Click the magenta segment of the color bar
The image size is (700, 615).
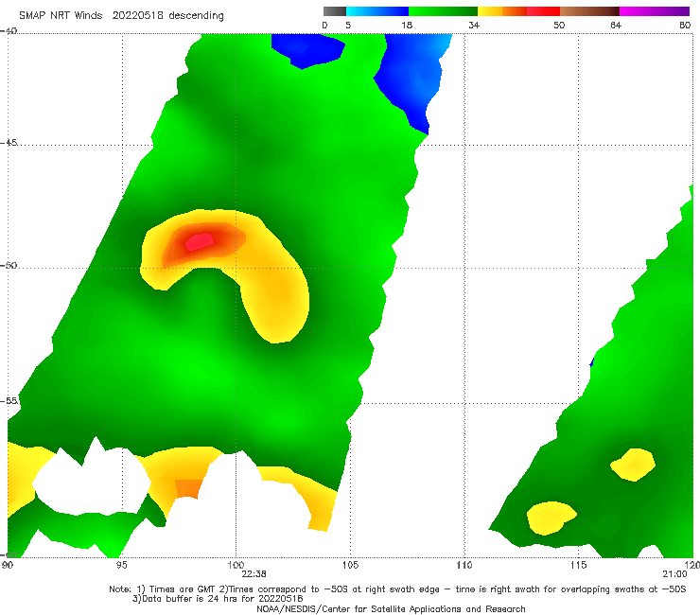pyautogui.click(x=655, y=11)
